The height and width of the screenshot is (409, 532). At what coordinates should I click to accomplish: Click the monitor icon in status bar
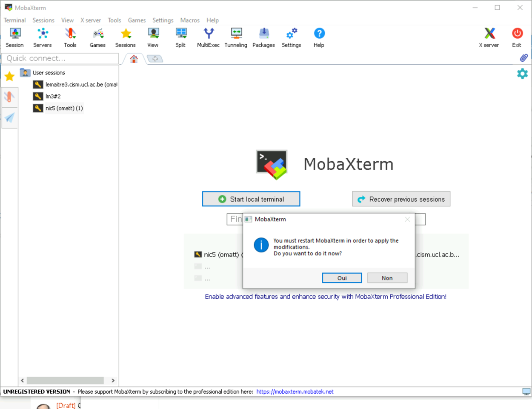(x=526, y=392)
